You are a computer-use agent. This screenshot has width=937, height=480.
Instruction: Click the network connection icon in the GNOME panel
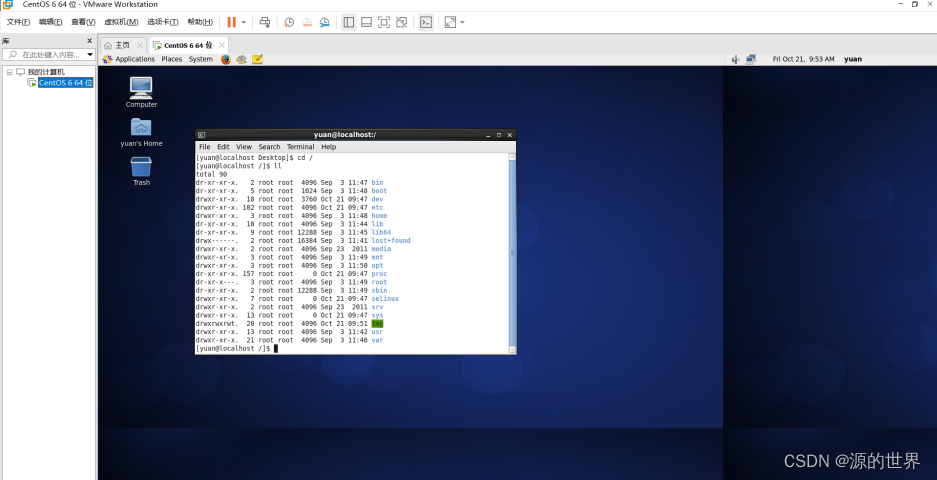click(751, 59)
